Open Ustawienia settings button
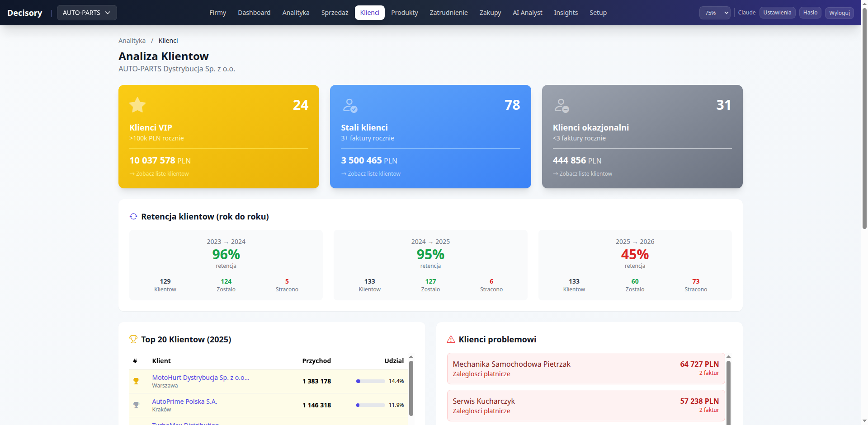The image size is (868, 425). [777, 13]
